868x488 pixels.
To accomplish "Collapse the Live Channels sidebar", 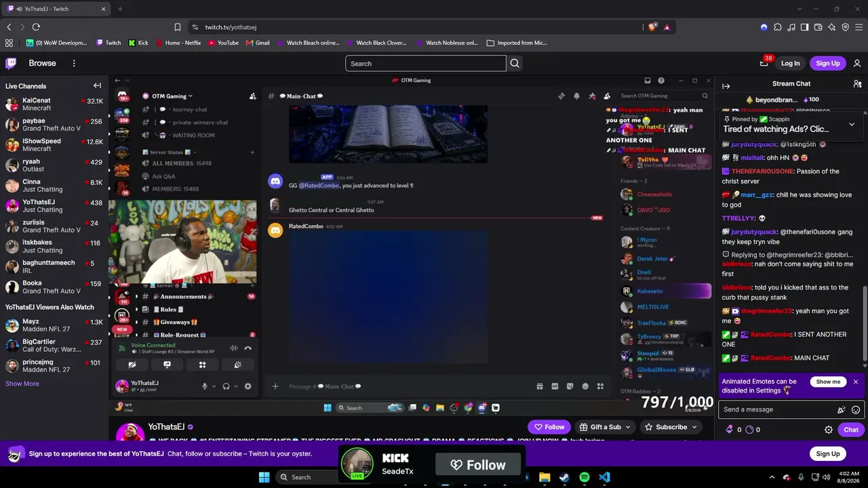I will pyautogui.click(x=97, y=85).
